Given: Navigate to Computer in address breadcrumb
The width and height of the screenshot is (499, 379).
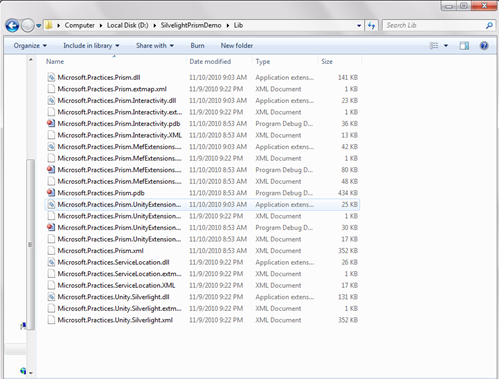Looking at the screenshot, I should click(x=79, y=25).
